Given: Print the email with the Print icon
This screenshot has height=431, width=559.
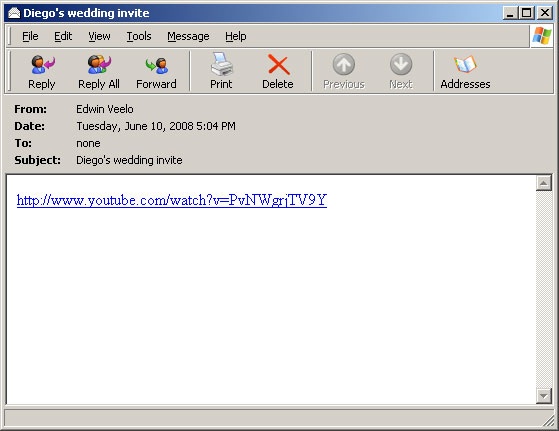Looking at the screenshot, I should coord(221,64).
